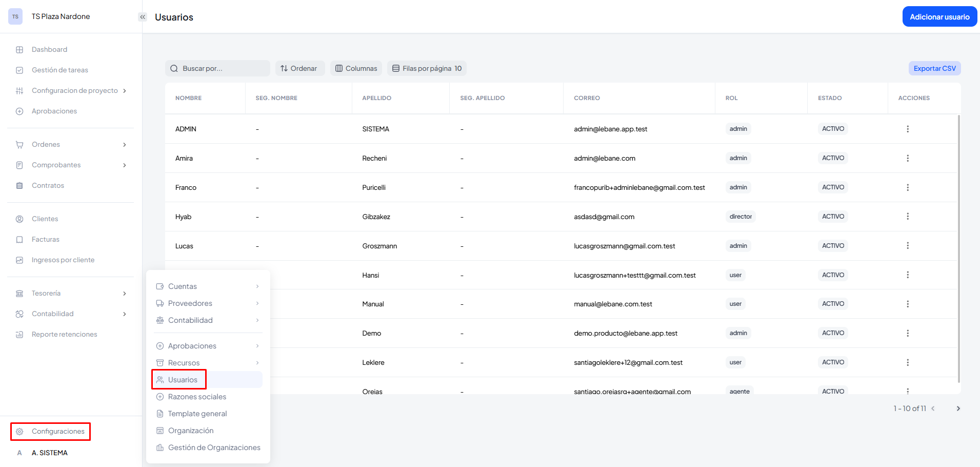
Task: Expand Configuracion de proyecto submenu
Action: [x=124, y=91]
